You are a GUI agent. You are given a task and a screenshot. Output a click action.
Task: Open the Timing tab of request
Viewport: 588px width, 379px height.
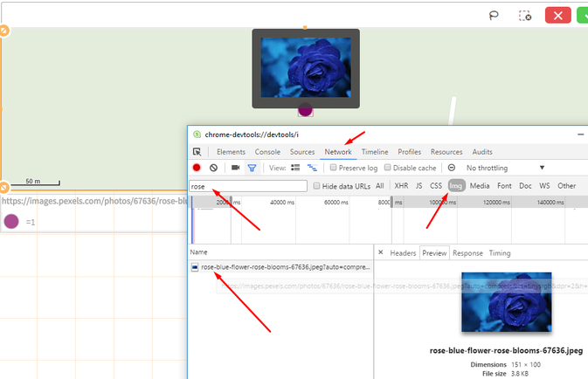[500, 253]
